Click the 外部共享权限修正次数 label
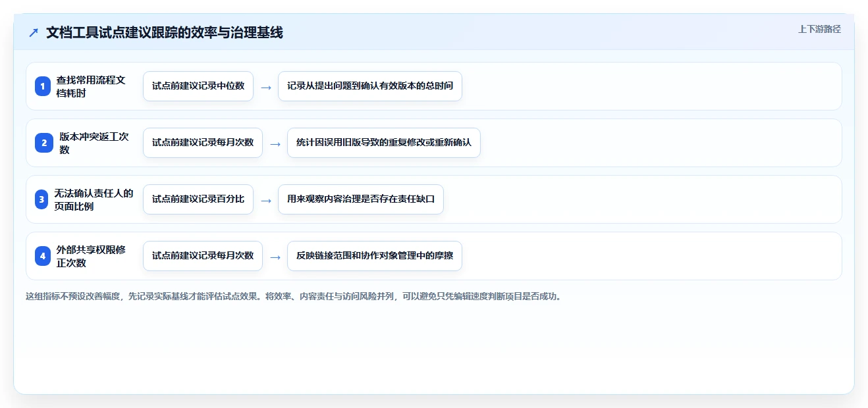 (x=91, y=256)
